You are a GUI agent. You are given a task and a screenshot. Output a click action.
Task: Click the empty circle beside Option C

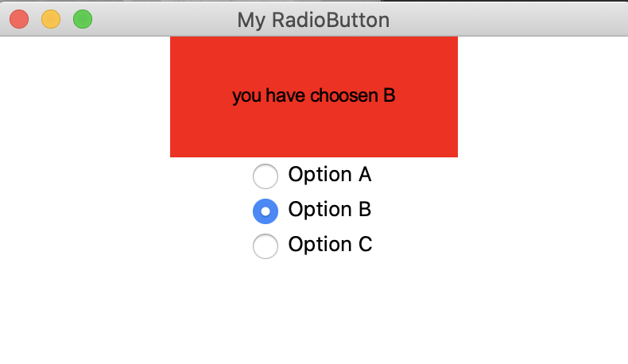[266, 246]
